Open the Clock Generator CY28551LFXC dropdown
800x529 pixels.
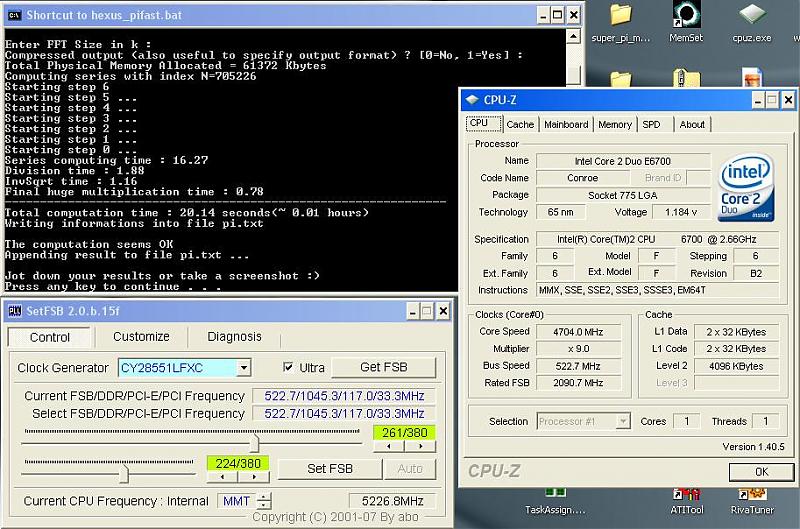coord(244,368)
